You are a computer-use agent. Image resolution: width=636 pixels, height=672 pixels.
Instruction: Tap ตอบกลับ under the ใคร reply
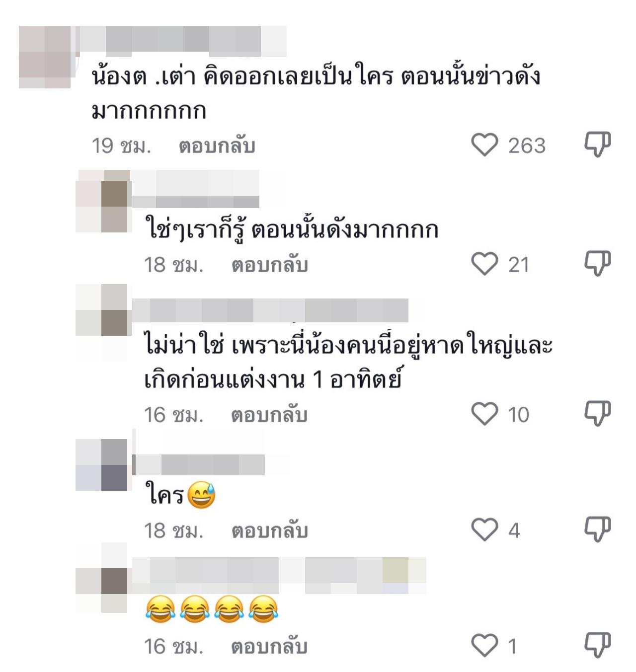(270, 531)
